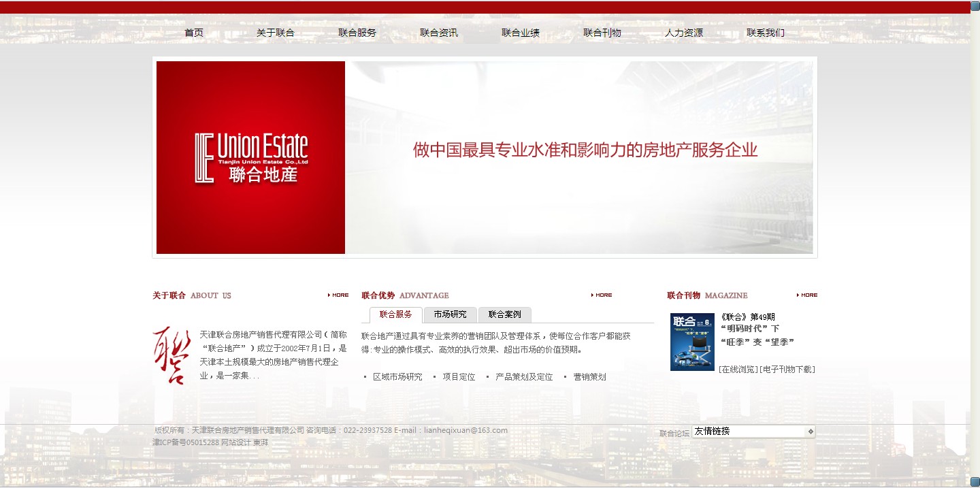Open 联合资讯 in the navigation bar
The height and width of the screenshot is (488, 980).
[439, 33]
